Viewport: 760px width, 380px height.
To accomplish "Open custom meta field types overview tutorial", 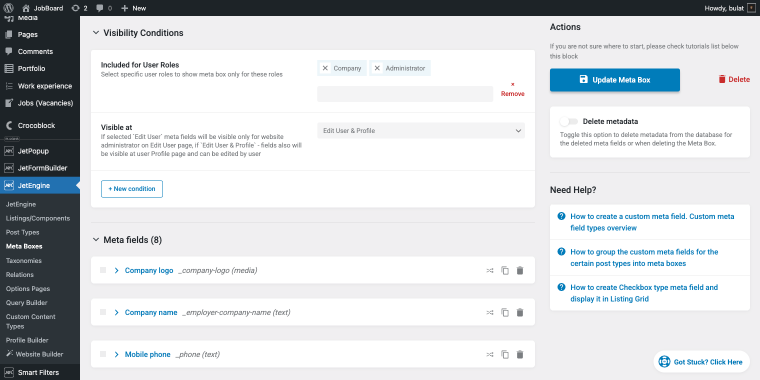I will pos(652,222).
